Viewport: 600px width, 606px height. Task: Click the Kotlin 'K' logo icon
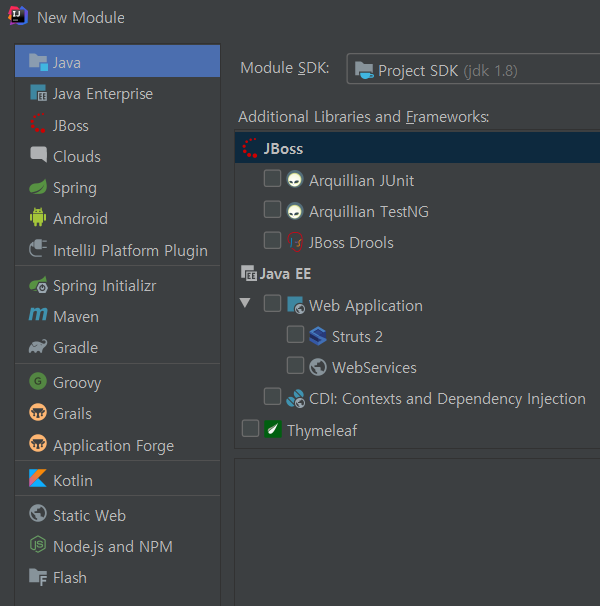coord(38,478)
